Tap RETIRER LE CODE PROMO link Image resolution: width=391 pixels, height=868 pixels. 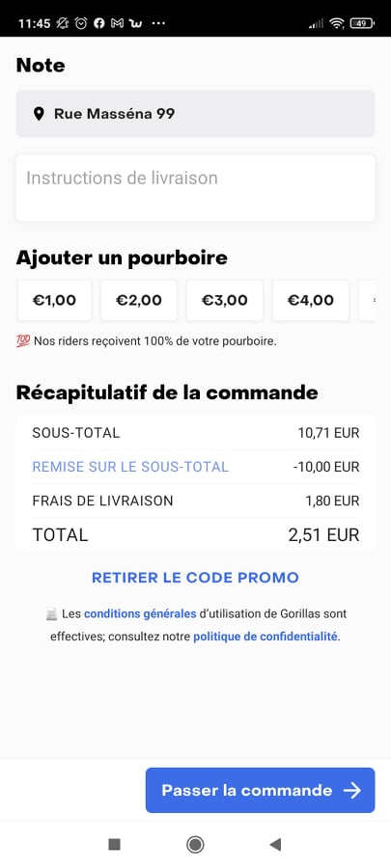pos(195,578)
